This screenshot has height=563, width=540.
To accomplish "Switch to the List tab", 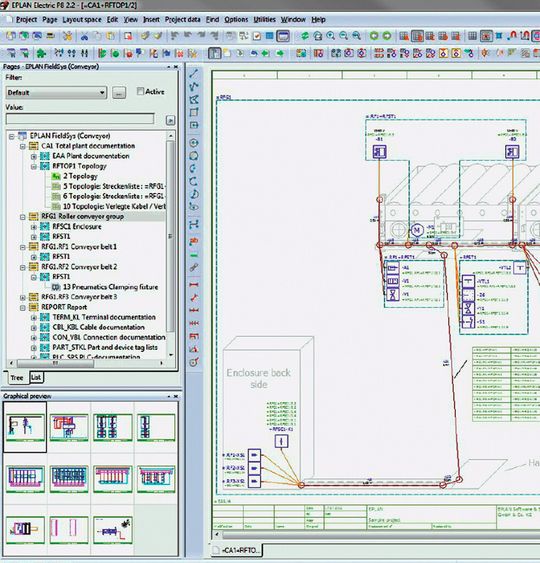I will [x=36, y=377].
